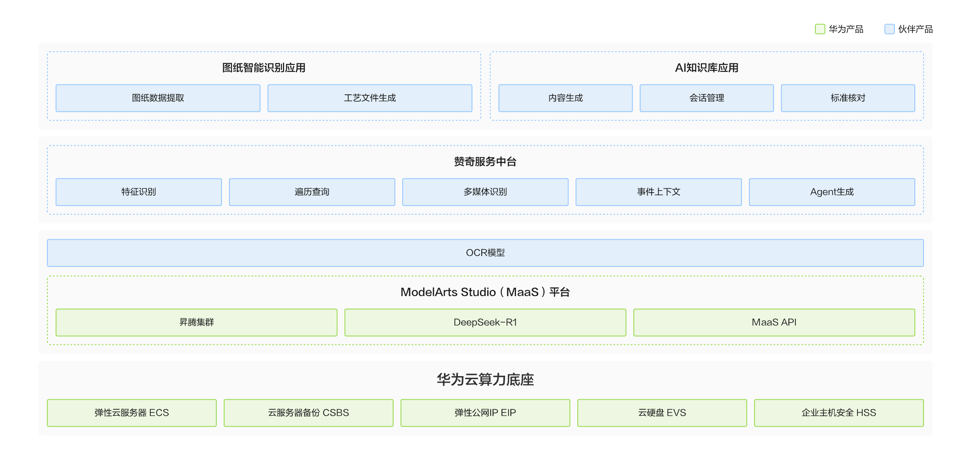Click the 企业主机安全 HSS box
The width and height of the screenshot is (980, 467).
839,413
